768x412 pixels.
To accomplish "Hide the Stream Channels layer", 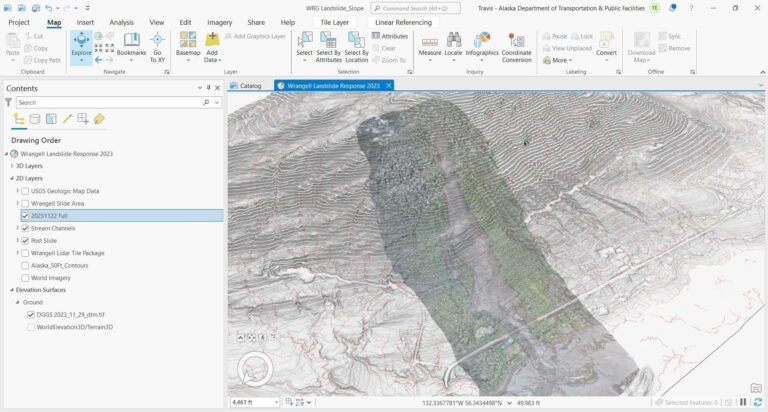I will tap(25, 228).
